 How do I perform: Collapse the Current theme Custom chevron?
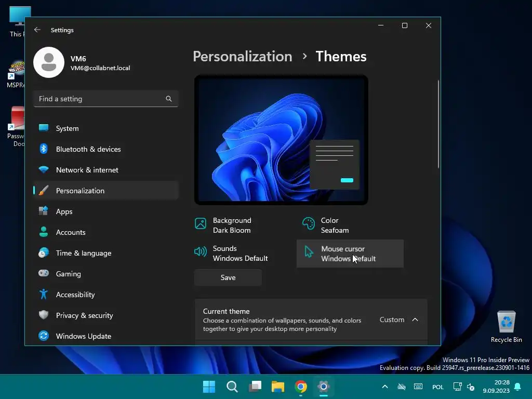415,320
